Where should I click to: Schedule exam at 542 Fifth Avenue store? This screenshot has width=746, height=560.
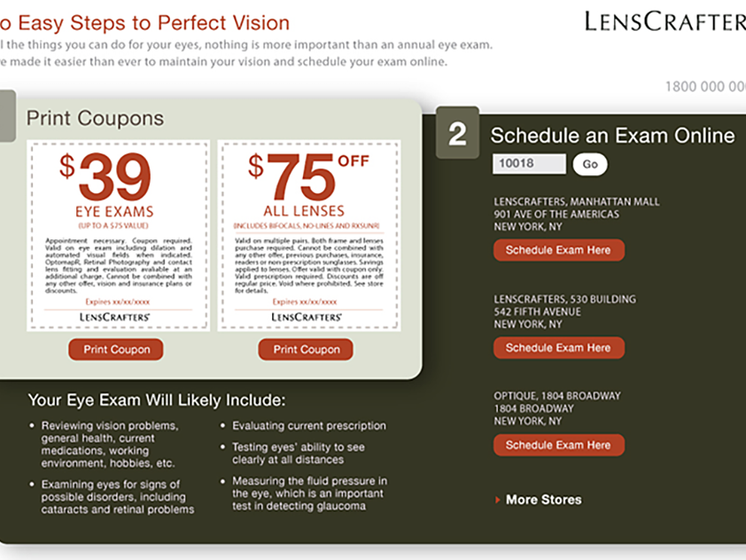pos(558,348)
